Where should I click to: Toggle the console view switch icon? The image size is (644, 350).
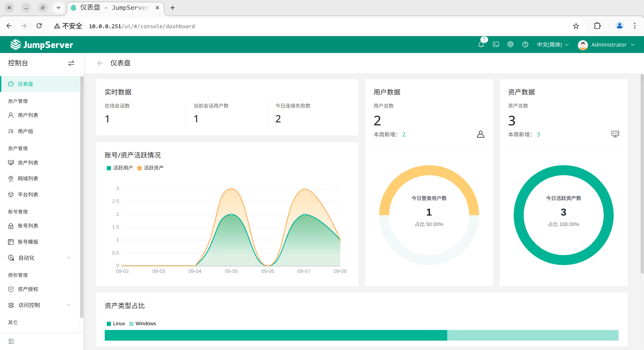tap(71, 63)
